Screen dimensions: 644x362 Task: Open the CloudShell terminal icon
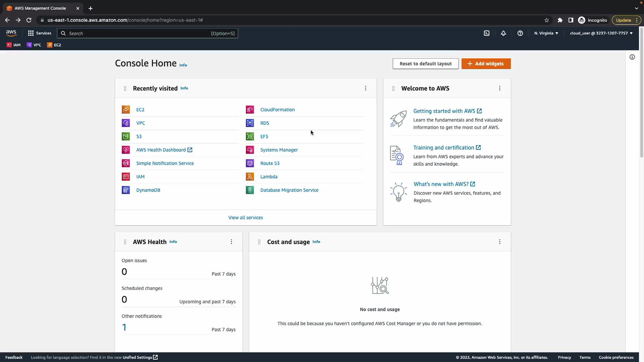click(487, 33)
